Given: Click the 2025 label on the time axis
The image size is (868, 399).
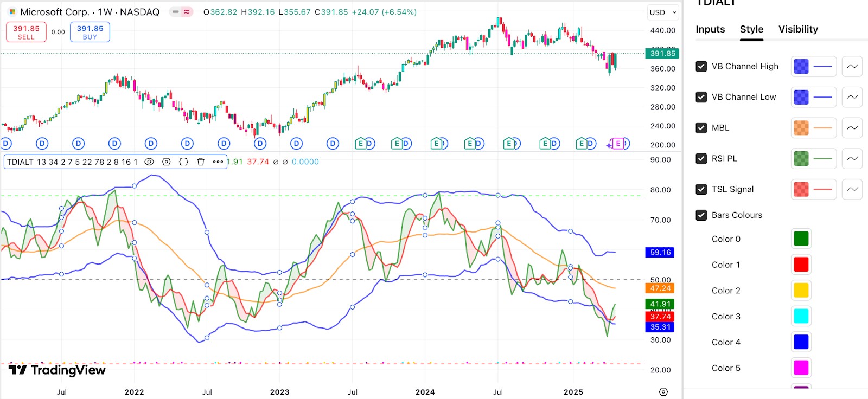Looking at the screenshot, I should [x=573, y=392].
